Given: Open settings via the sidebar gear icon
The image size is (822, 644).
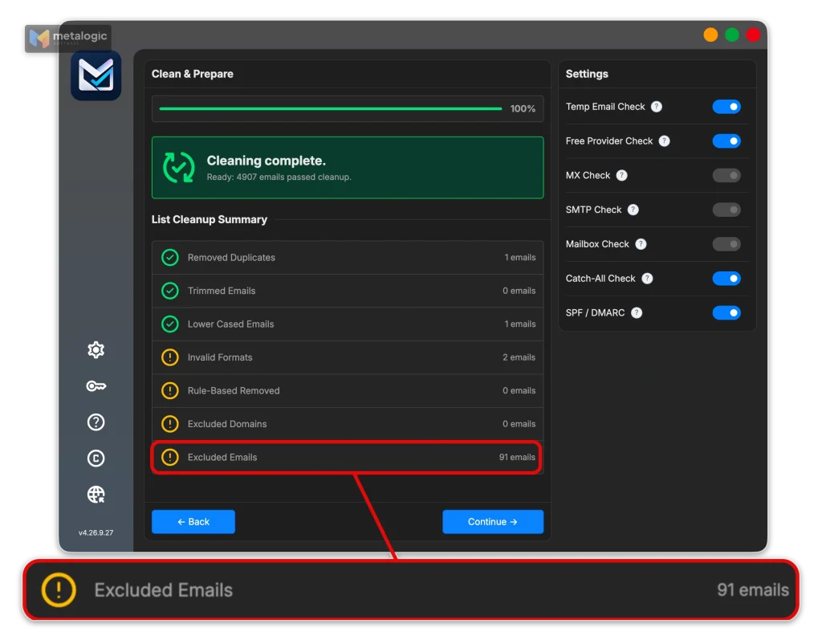Looking at the screenshot, I should click(96, 350).
